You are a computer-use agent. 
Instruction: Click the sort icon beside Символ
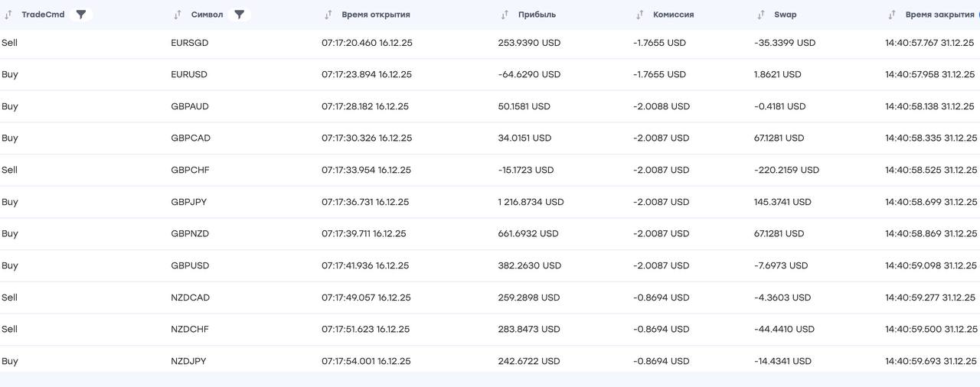click(178, 15)
